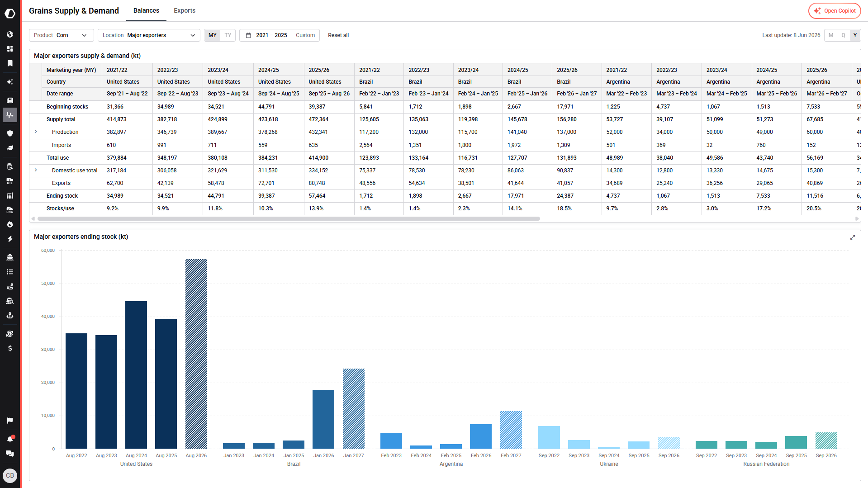Open the AI sparkles icon in sidebar
Image resolution: width=868 pixels, height=488 pixels.
pyautogui.click(x=10, y=82)
